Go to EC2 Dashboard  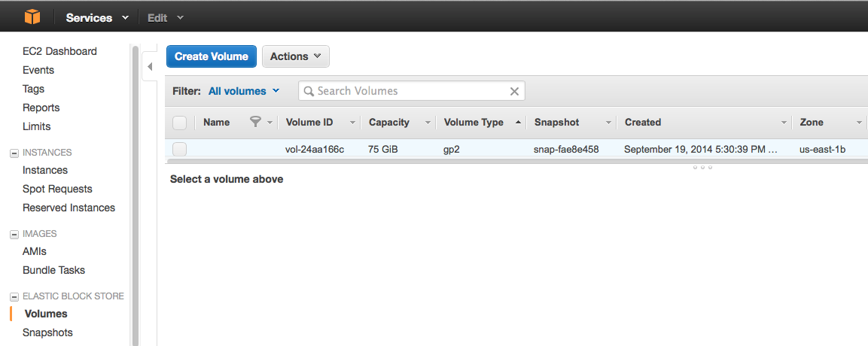[x=59, y=51]
